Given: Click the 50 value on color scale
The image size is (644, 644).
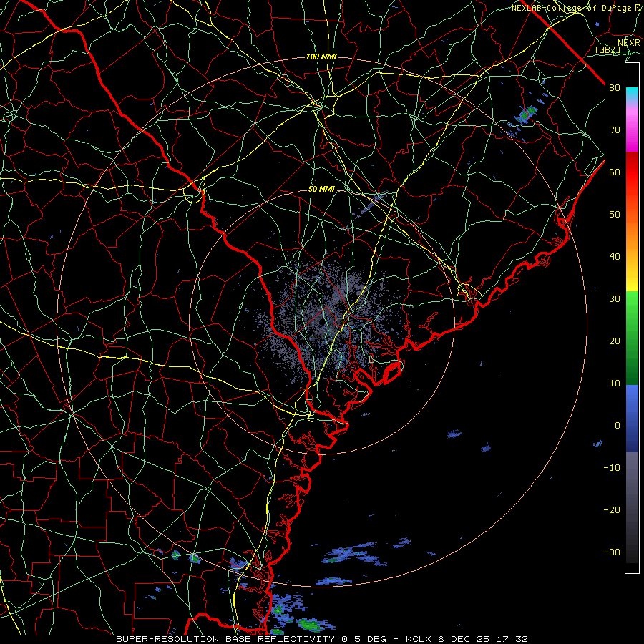Looking at the screenshot, I should [615, 215].
